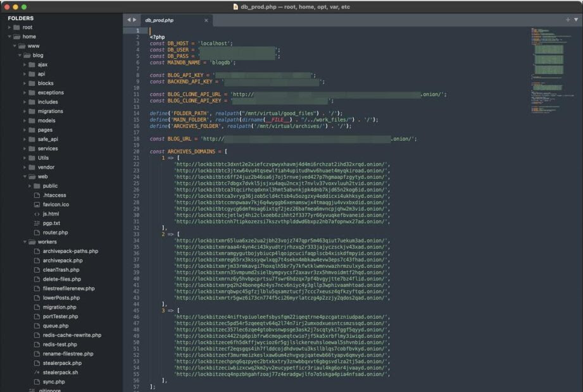583x392 pixels.
Task: Open redis-cache-rewrite.php in the sidebar
Action: point(72,335)
